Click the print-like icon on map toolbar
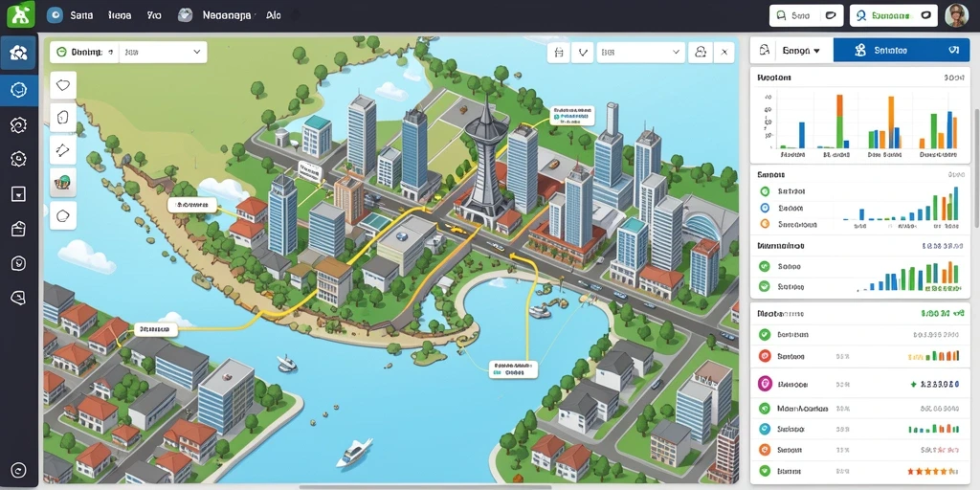This screenshot has height=490, width=980. (x=559, y=53)
